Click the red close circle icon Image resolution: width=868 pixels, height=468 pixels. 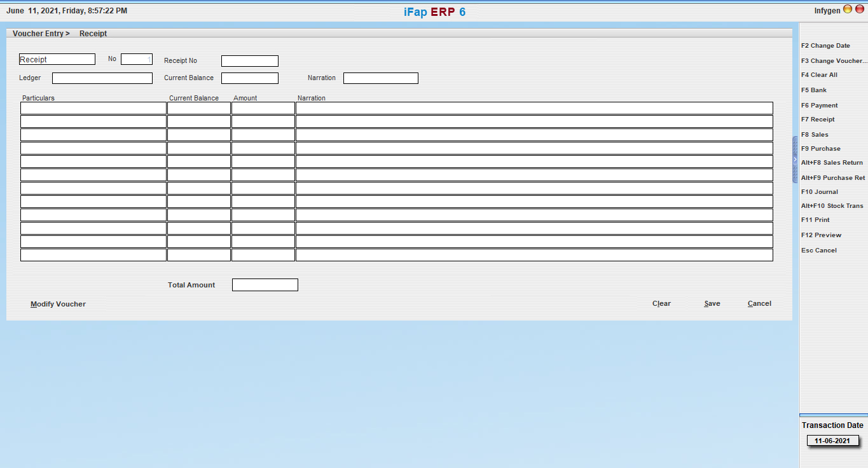859,10
